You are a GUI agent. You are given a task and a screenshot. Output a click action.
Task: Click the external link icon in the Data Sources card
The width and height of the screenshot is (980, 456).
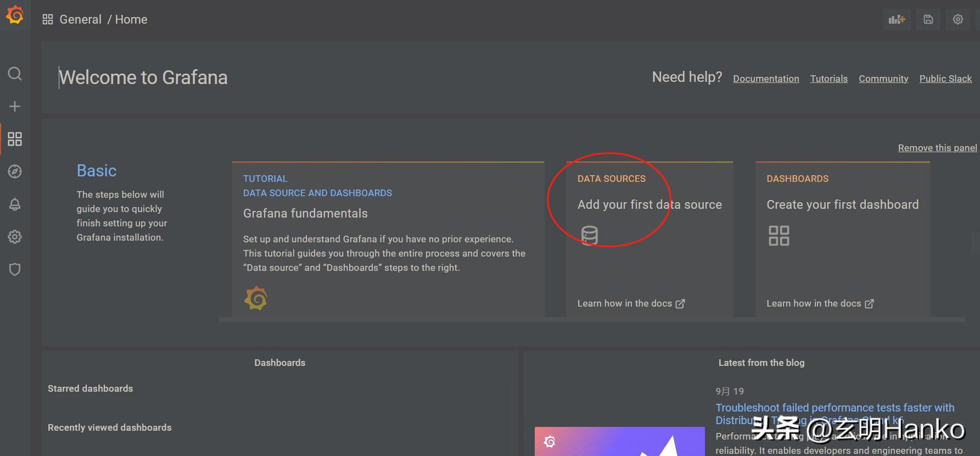coord(680,304)
